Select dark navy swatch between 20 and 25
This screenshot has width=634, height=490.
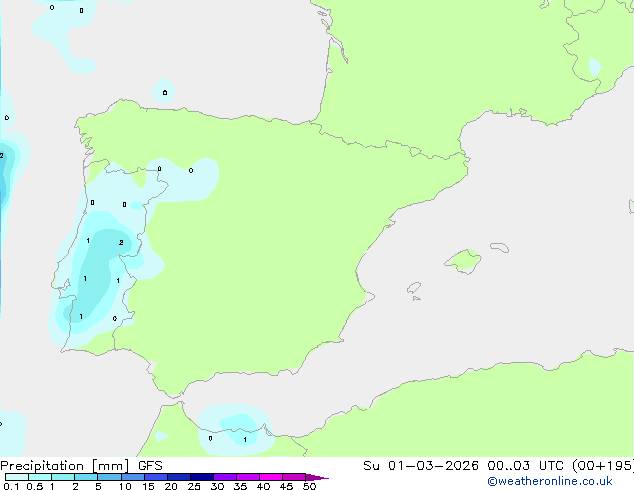pyautogui.click(x=180, y=477)
